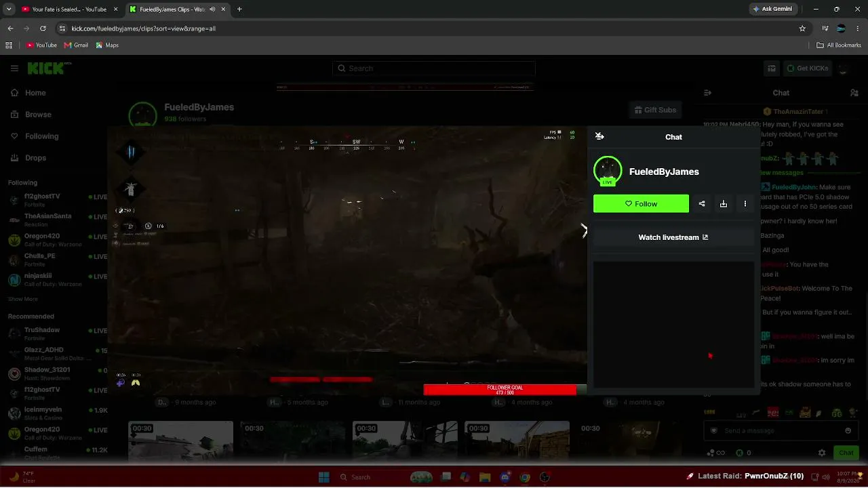Open the Chrome apps grid in bookmarks bar
Image resolution: width=868 pixels, height=488 pixels.
9,45
